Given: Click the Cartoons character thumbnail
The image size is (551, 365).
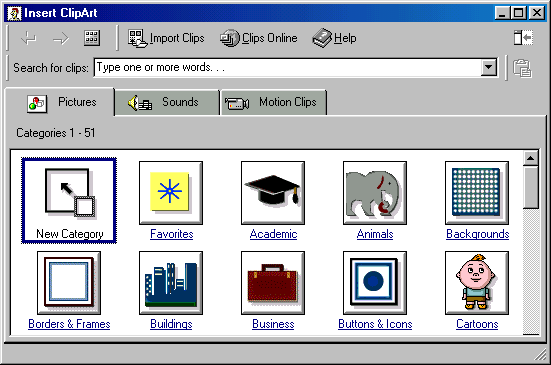Looking at the screenshot, I should (x=477, y=282).
